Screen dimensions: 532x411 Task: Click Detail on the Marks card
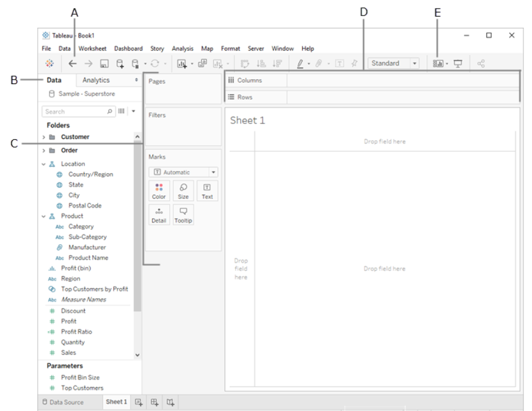[x=159, y=215]
